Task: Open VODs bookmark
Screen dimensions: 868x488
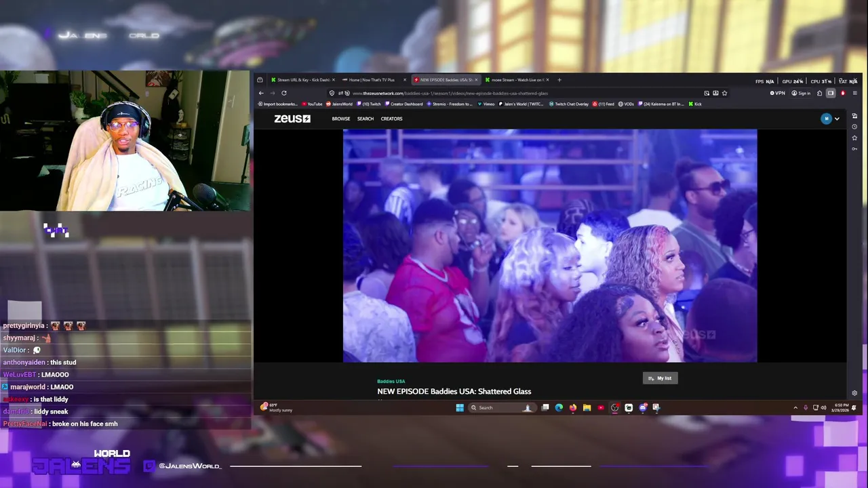Action: [627, 104]
